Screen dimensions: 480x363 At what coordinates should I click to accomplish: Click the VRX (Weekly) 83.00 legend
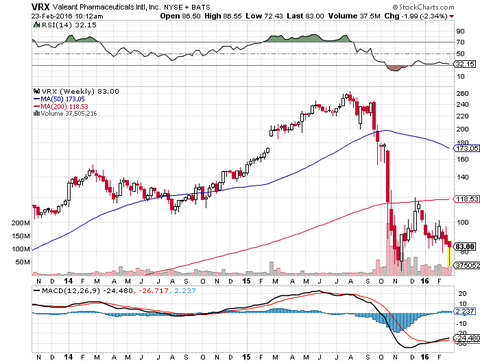click(x=80, y=91)
